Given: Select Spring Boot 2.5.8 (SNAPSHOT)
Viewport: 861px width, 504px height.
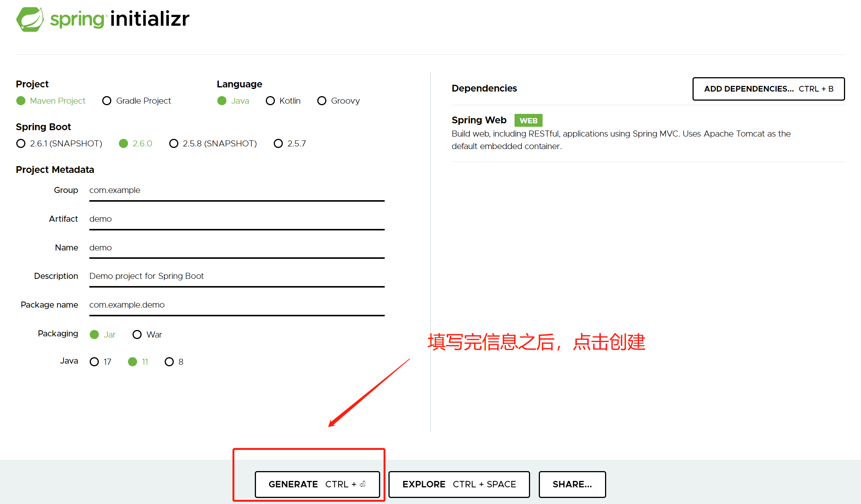Looking at the screenshot, I should coord(173,143).
